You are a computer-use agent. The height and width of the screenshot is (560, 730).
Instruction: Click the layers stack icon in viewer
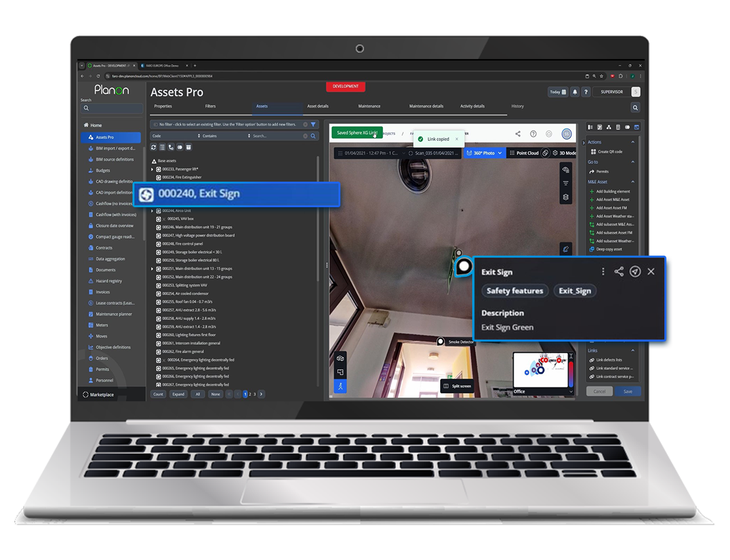(565, 197)
